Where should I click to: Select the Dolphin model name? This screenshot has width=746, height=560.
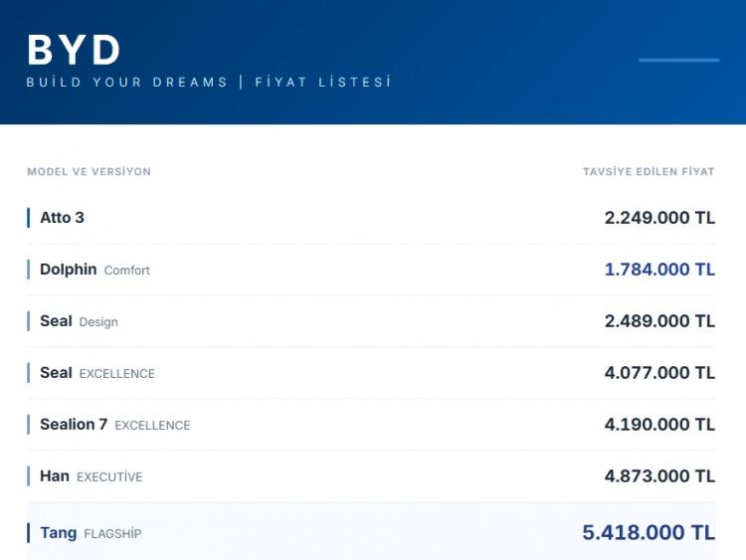tap(68, 270)
